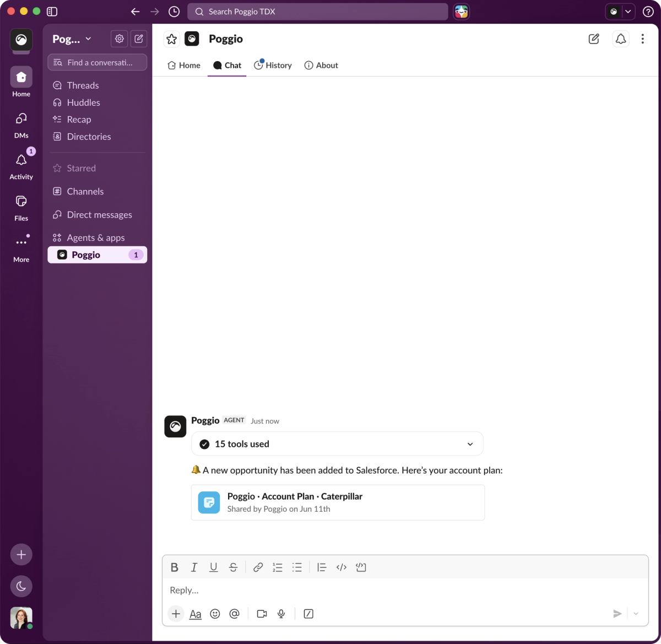
Task: Open attachments with composer plus button
Action: tap(176, 614)
